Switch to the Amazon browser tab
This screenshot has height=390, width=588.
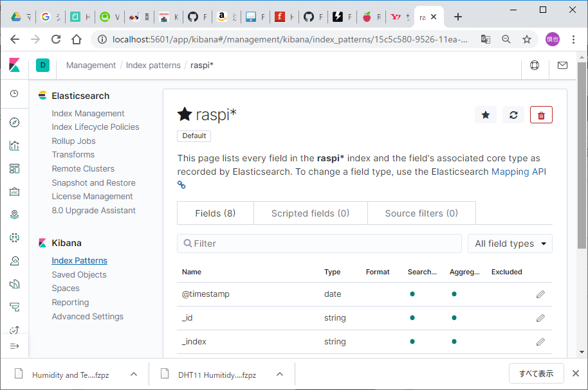click(227, 17)
